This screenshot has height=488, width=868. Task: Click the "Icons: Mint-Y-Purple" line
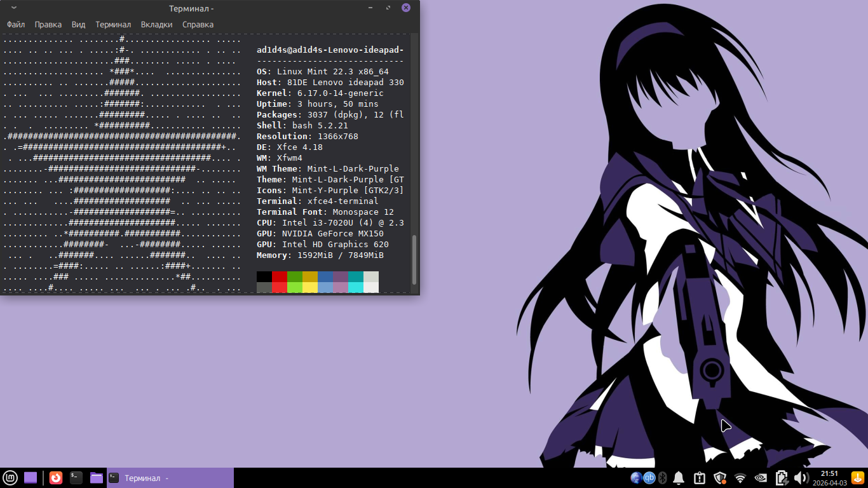(330, 191)
